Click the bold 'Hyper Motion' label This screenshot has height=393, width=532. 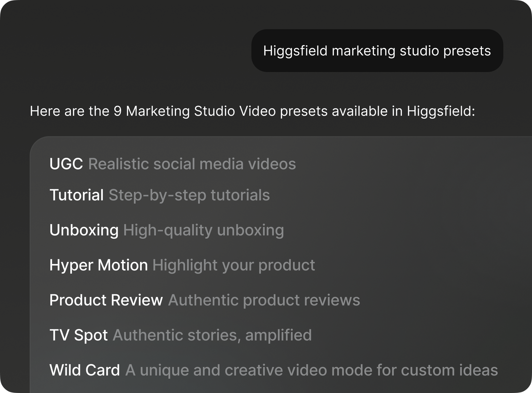click(98, 265)
